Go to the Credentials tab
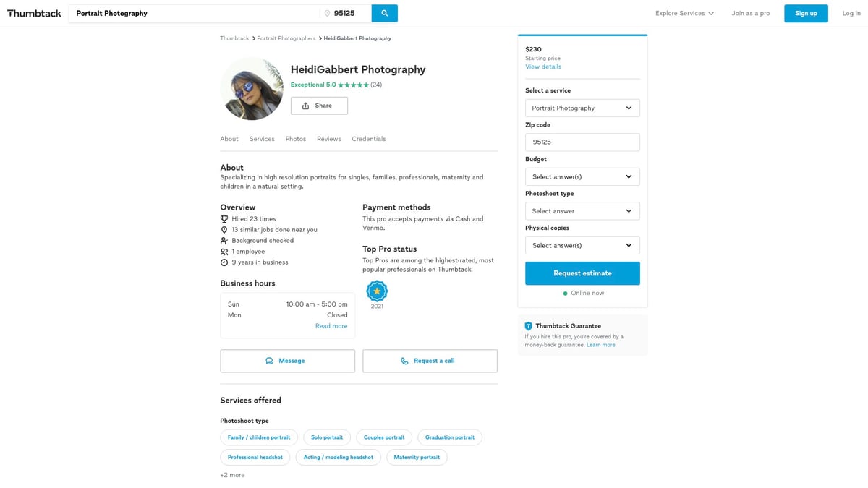Screen dimensions: 868x488 click(x=369, y=139)
